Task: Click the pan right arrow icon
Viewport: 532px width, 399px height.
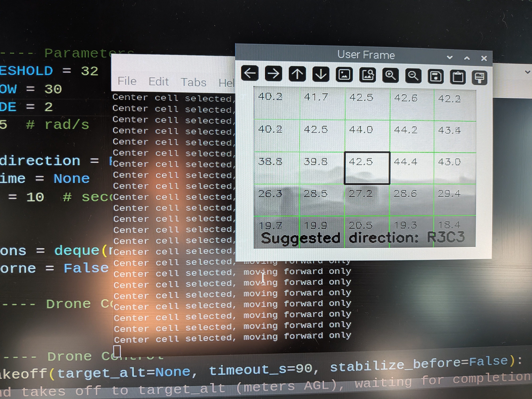Action: [x=273, y=74]
